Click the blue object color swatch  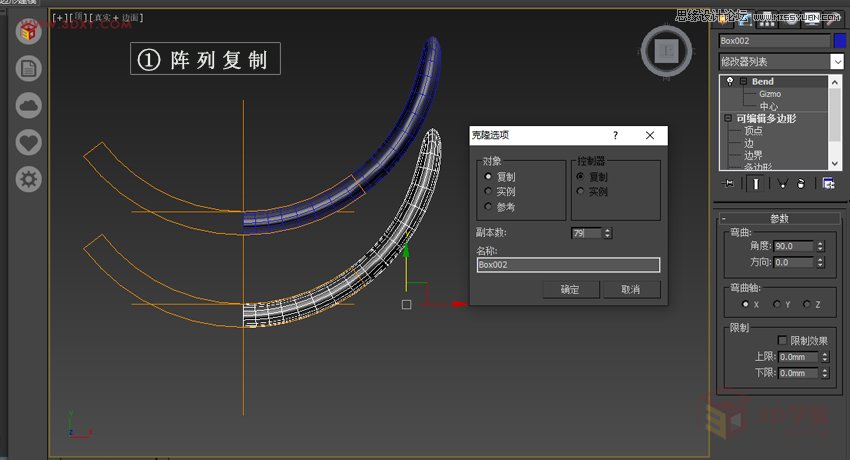tap(840, 41)
